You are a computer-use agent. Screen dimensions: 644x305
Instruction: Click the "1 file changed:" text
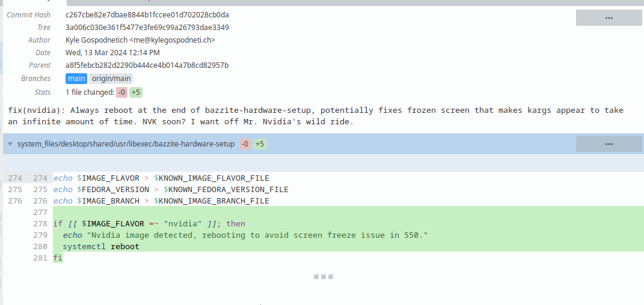click(x=90, y=92)
